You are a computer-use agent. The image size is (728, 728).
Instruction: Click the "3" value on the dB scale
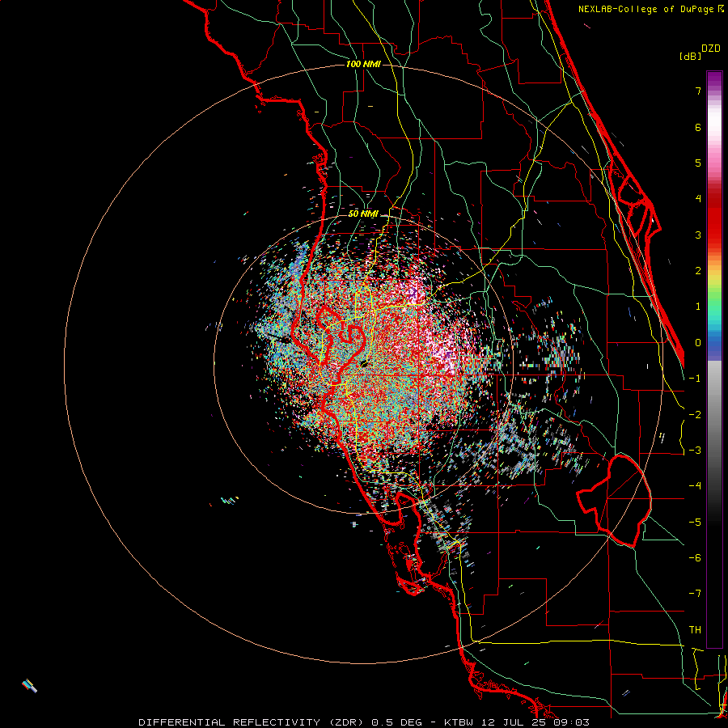click(698, 235)
